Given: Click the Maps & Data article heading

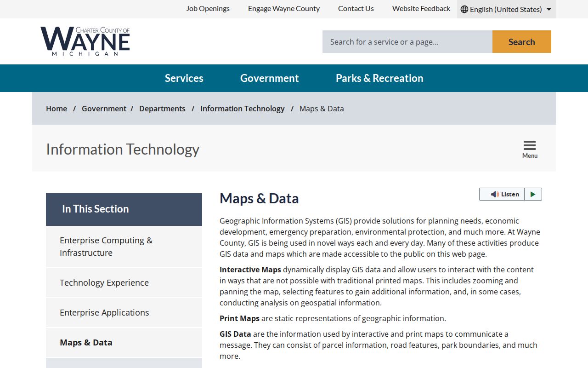Looking at the screenshot, I should pos(259,198).
